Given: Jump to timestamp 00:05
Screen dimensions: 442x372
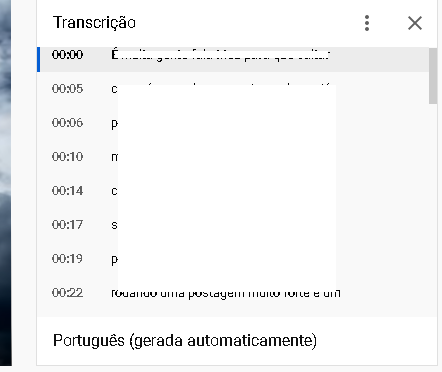Looking at the screenshot, I should tap(67, 89).
